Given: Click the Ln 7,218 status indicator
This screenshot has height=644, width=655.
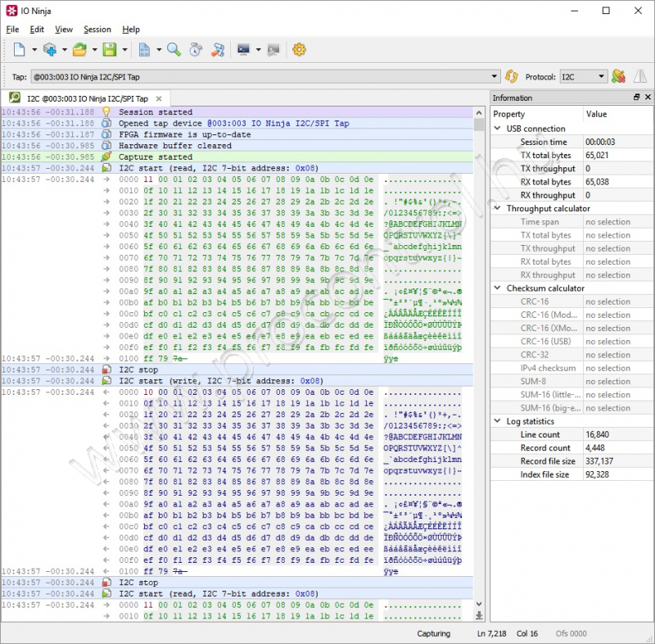Looking at the screenshot, I should click(x=492, y=633).
